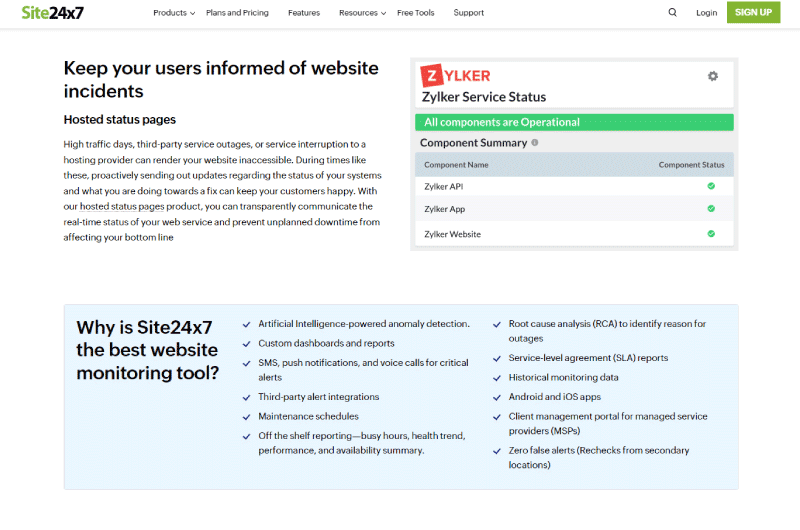The image size is (800, 530).
Task: Click Service-level agreement (SLA) reports text
Action: tap(588, 358)
